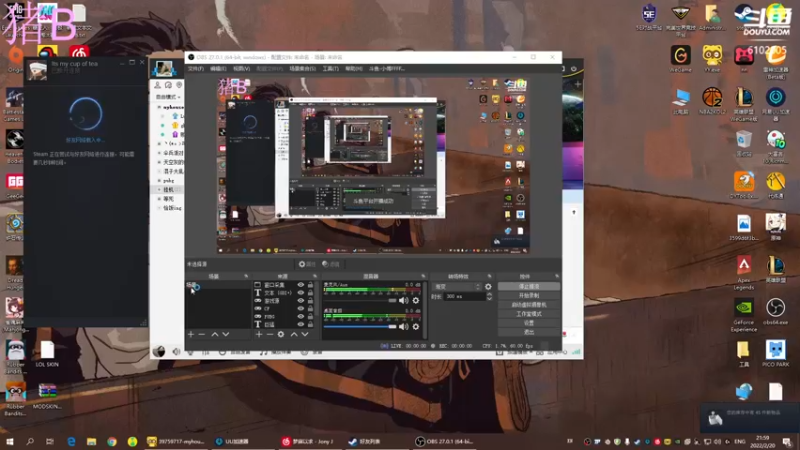Viewport: 800px width, 450px height.
Task: Remove selected scene with minus icon
Action: click(202, 334)
